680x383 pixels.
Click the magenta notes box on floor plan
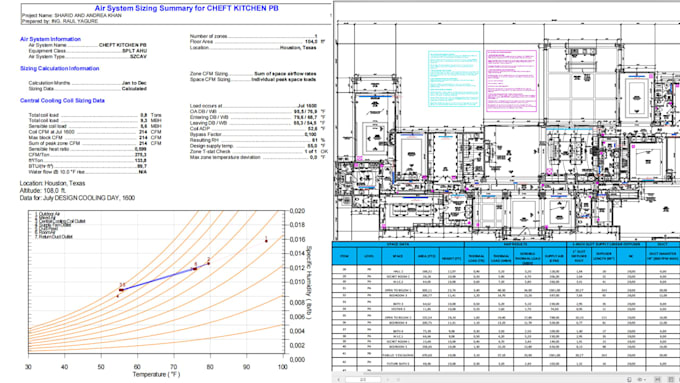point(511,81)
